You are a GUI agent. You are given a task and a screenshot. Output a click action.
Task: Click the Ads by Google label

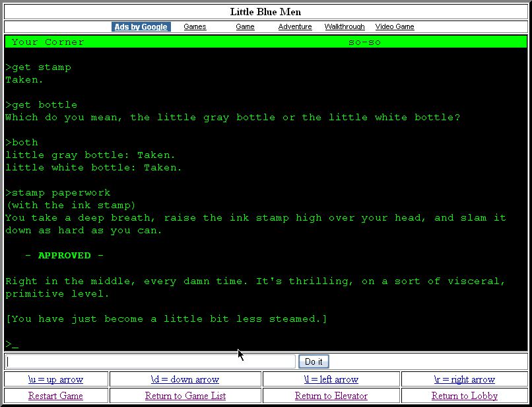pyautogui.click(x=141, y=27)
